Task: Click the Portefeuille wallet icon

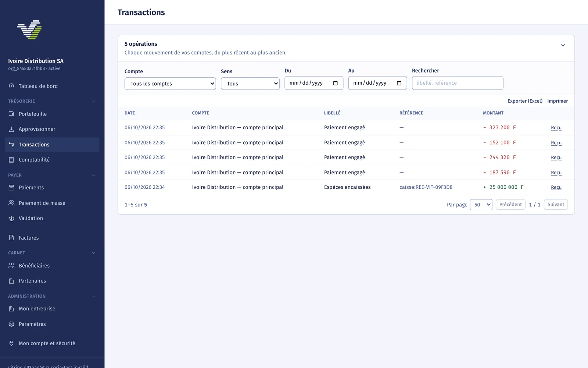Action: tap(11, 114)
